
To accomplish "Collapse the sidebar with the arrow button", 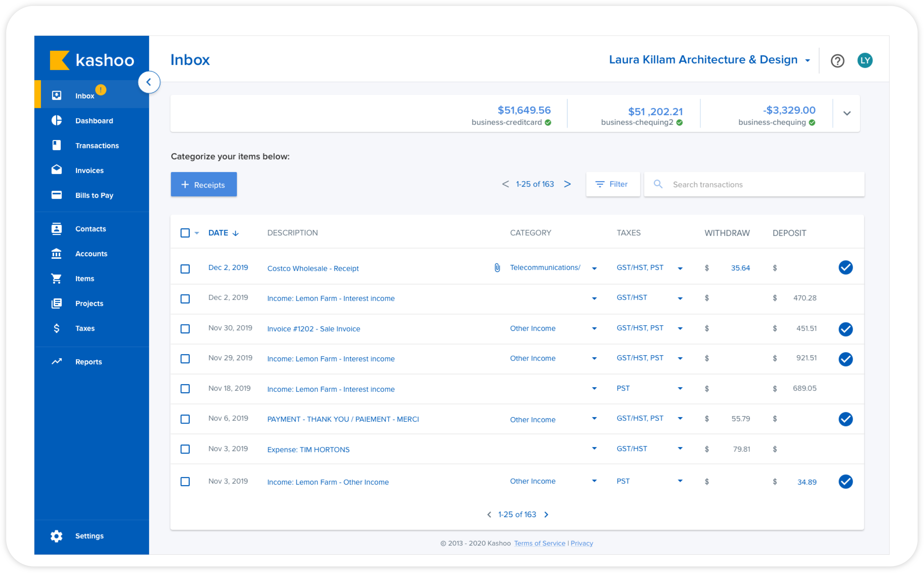I will pos(149,82).
